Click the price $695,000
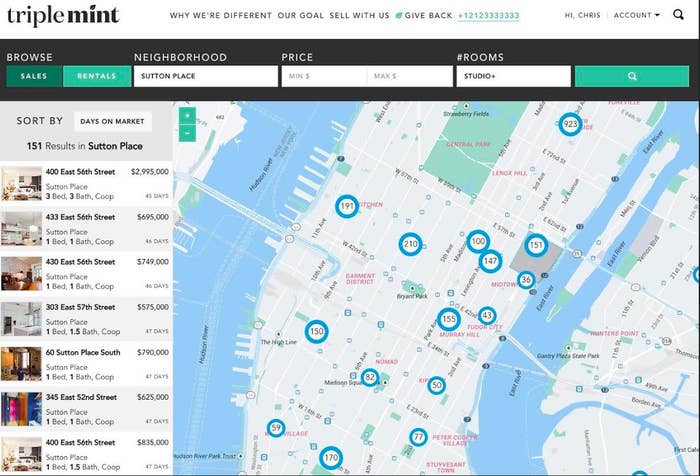Image resolution: width=700 pixels, height=476 pixels. (153, 217)
